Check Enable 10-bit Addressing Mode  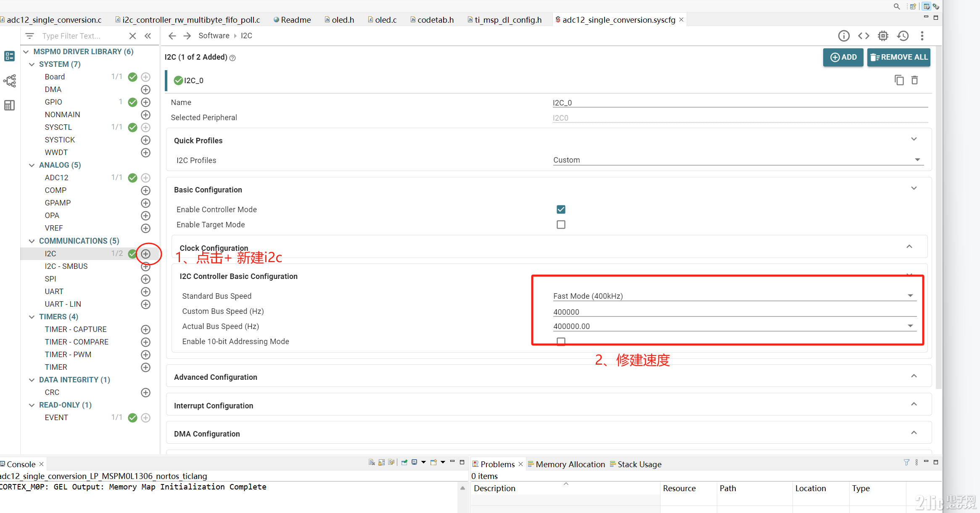tap(561, 341)
